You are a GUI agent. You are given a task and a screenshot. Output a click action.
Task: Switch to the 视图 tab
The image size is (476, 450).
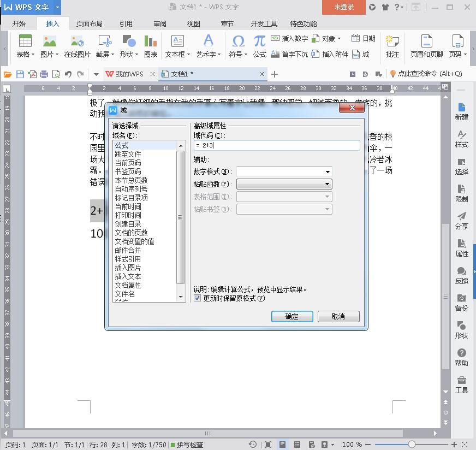pyautogui.click(x=193, y=23)
